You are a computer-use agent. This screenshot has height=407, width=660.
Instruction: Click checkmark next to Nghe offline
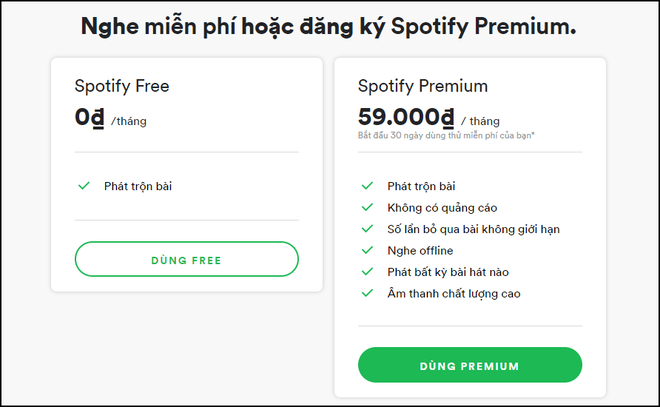[367, 250]
